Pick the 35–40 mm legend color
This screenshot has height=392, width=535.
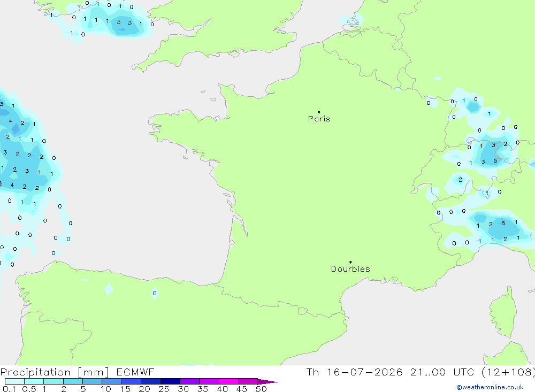click(x=209, y=381)
